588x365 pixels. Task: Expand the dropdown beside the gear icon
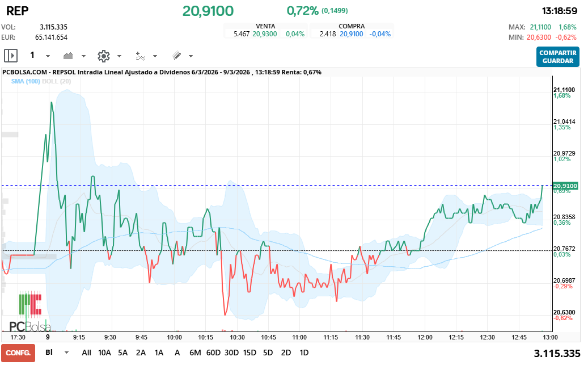click(x=119, y=56)
